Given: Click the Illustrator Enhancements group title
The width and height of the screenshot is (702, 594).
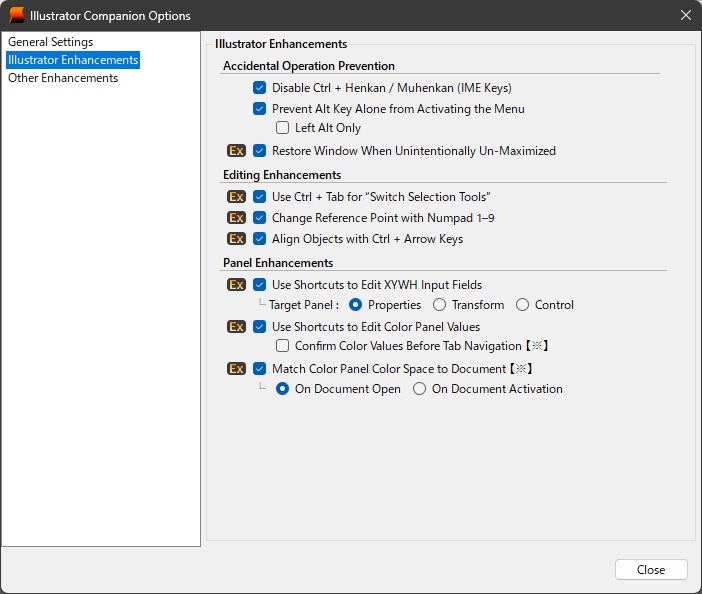Looking at the screenshot, I should tap(281, 44).
